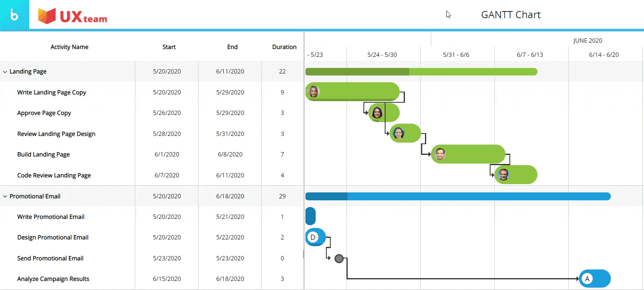Click the Send Promotional Email milestone marker
Image resolution: width=644 pixels, height=290 pixels.
point(339,259)
